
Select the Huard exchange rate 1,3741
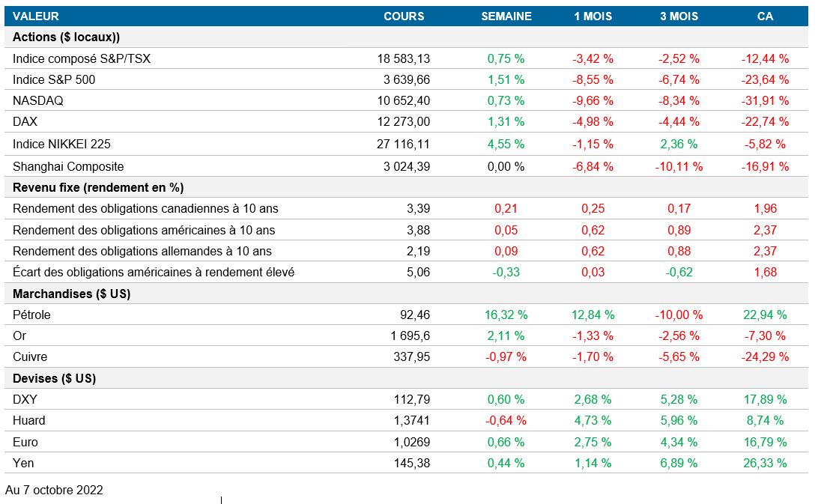pyautogui.click(x=412, y=420)
